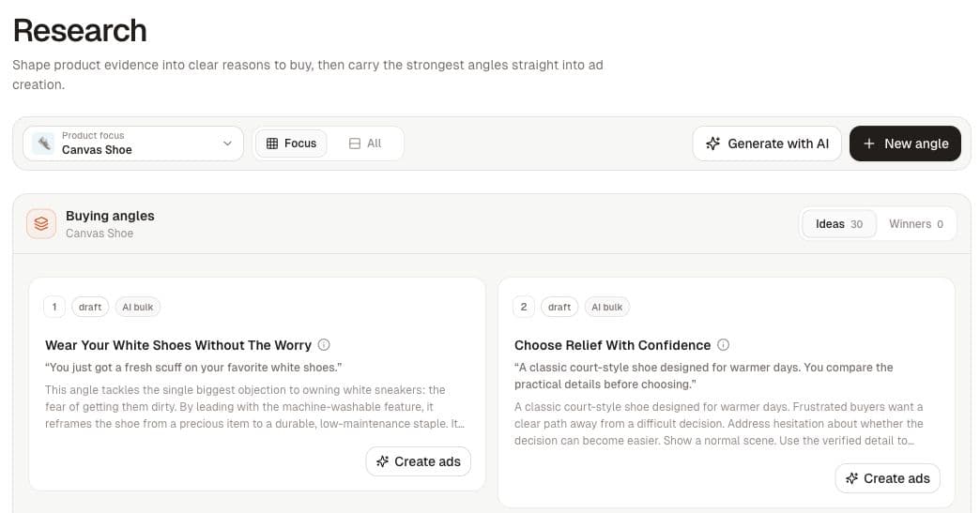This screenshot has height=513, width=980.
Task: Create ads for Wear Your White Shoes angle
Action: coord(418,461)
